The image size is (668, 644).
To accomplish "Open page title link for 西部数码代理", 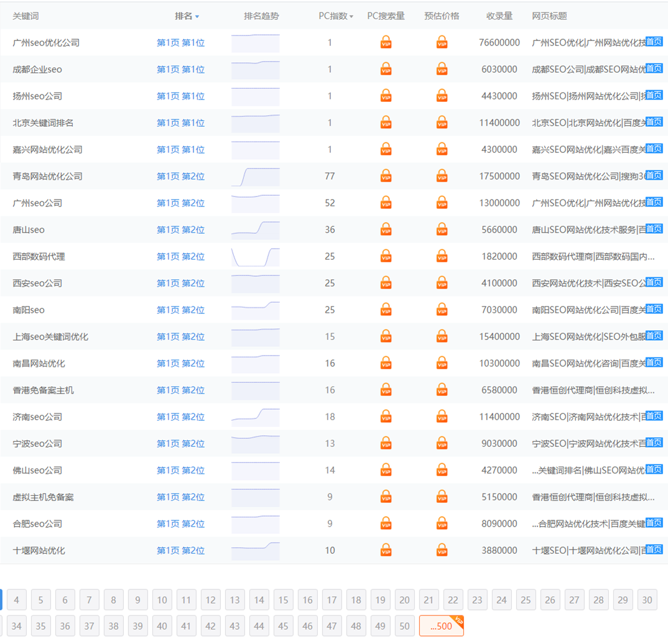I will tap(593, 257).
